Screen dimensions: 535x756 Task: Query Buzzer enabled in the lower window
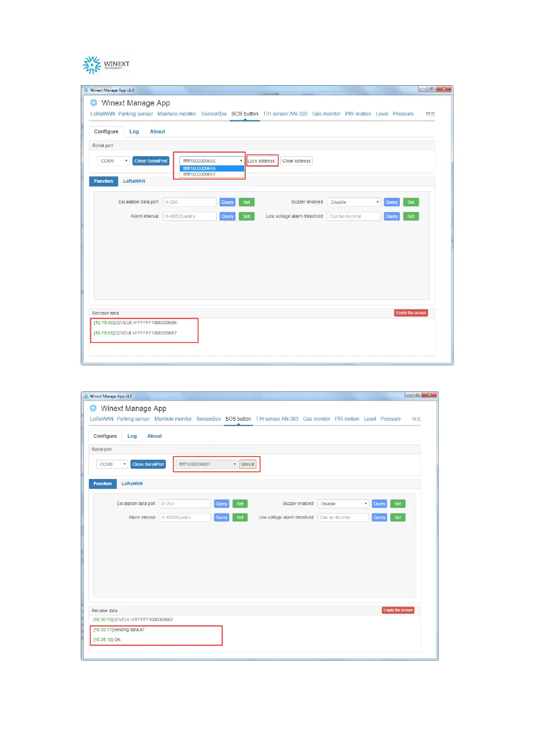(x=380, y=504)
